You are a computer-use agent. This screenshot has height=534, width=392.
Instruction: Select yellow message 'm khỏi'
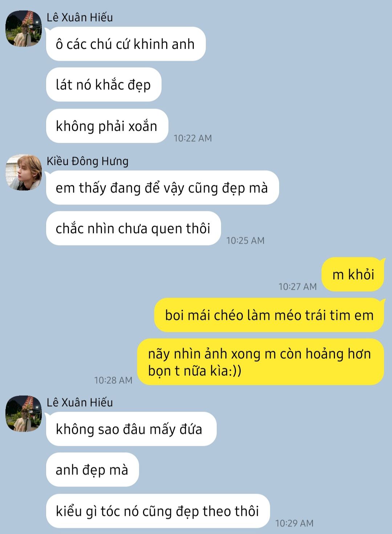point(353,274)
